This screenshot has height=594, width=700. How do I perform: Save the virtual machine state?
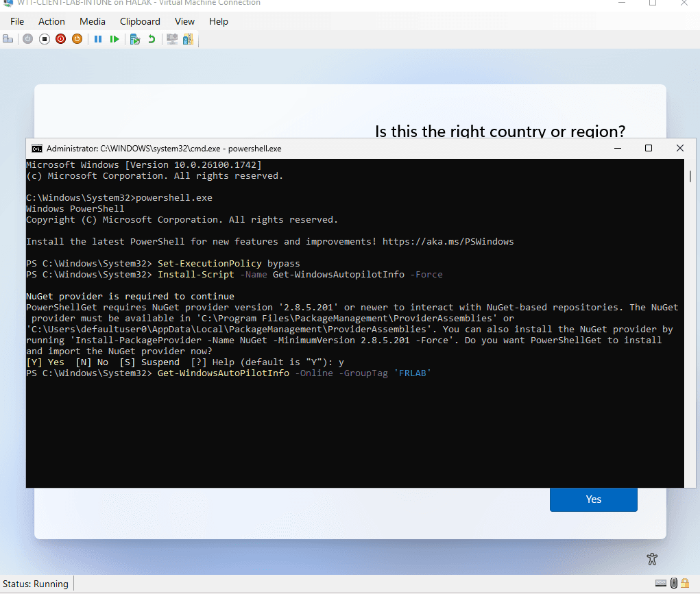77,39
